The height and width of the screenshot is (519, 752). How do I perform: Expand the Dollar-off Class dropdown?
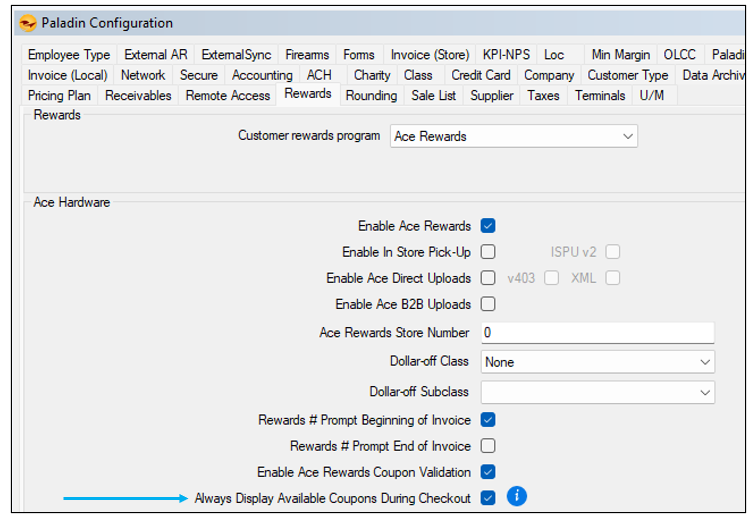point(597,362)
